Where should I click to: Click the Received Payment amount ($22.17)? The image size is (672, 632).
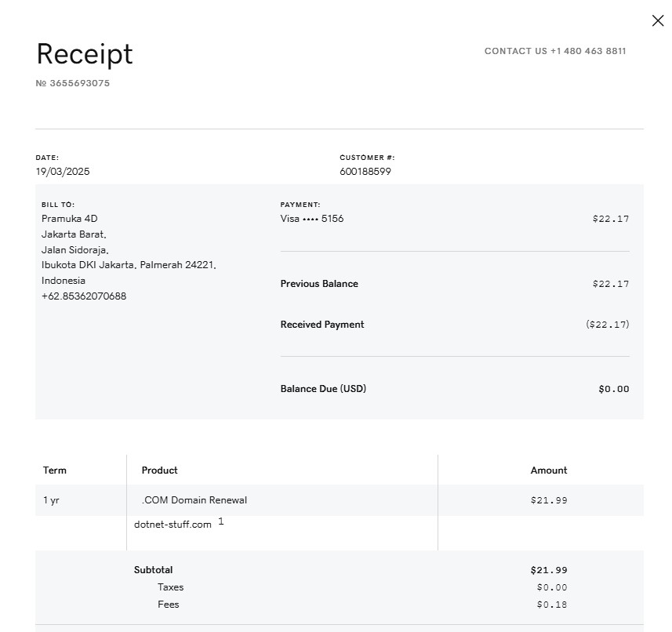coord(607,325)
